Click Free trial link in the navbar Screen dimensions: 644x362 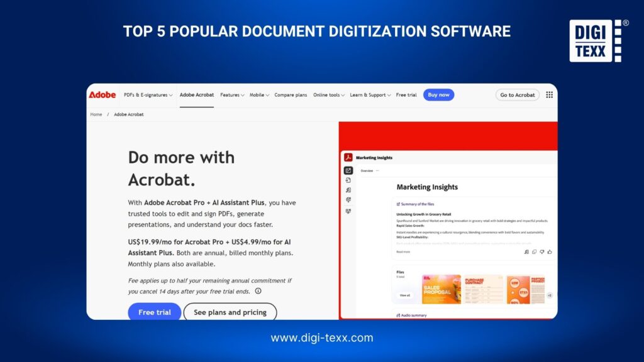pyautogui.click(x=406, y=95)
